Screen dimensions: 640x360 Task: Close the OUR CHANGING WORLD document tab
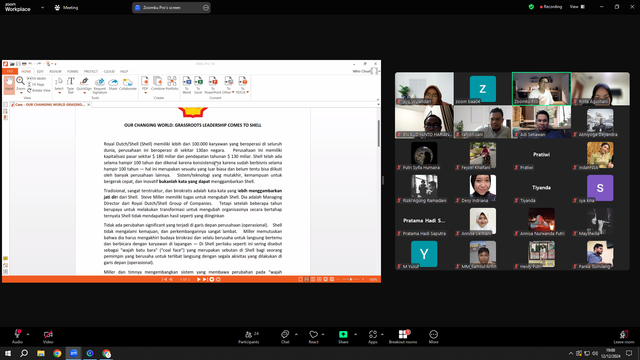(89, 105)
